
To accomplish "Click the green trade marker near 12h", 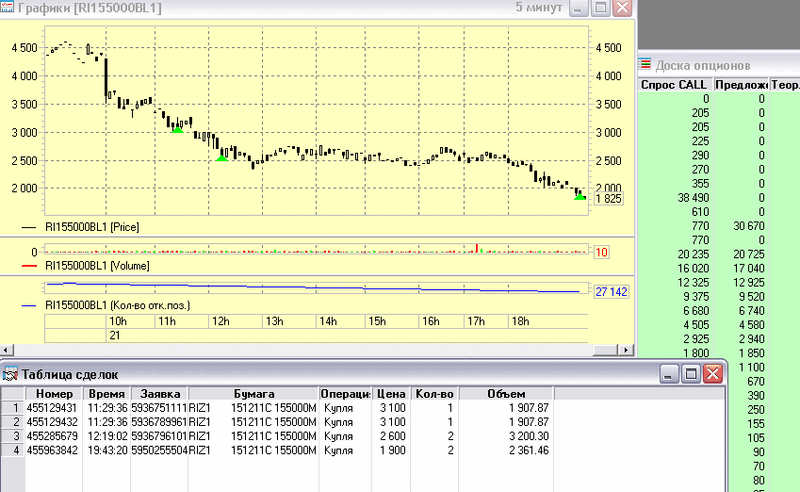I will click(222, 156).
